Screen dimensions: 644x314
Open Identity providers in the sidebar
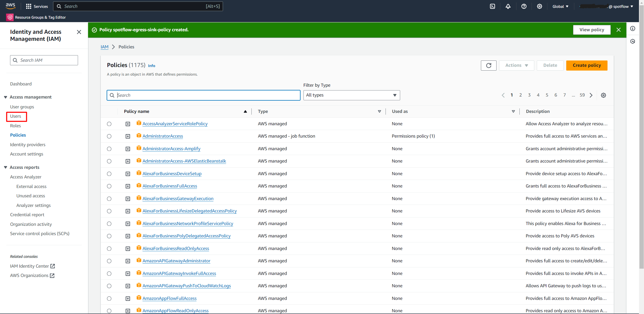point(28,145)
